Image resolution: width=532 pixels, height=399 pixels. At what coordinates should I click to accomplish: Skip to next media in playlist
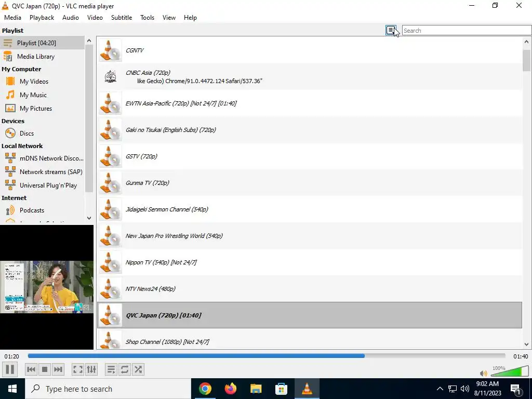58,369
